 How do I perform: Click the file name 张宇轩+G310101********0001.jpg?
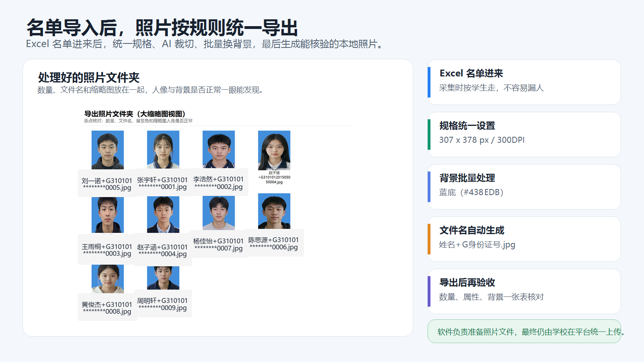point(163,183)
